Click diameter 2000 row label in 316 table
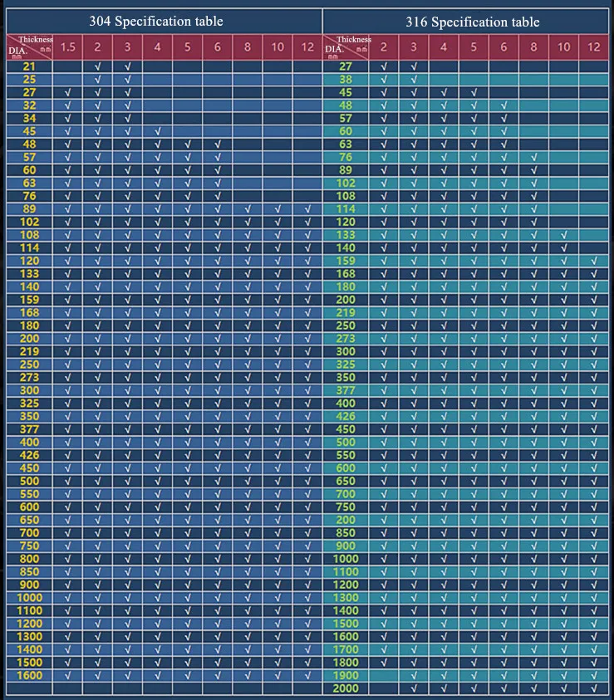This screenshot has width=614, height=700. 346,688
